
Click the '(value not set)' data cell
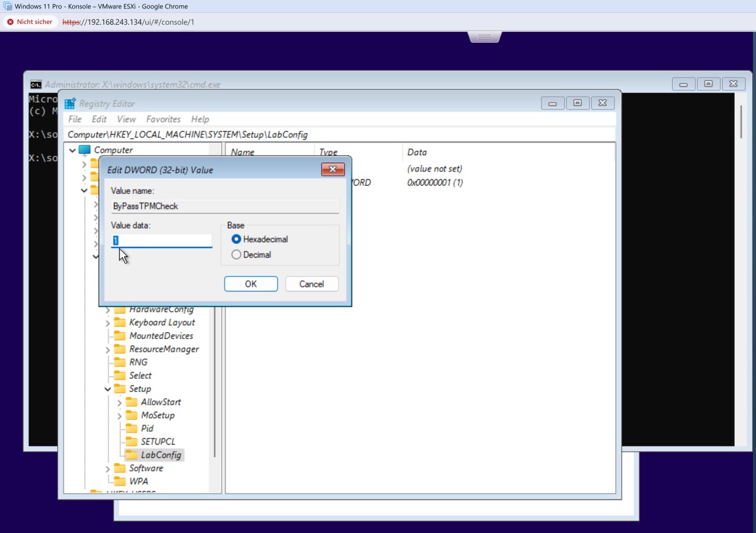(434, 169)
